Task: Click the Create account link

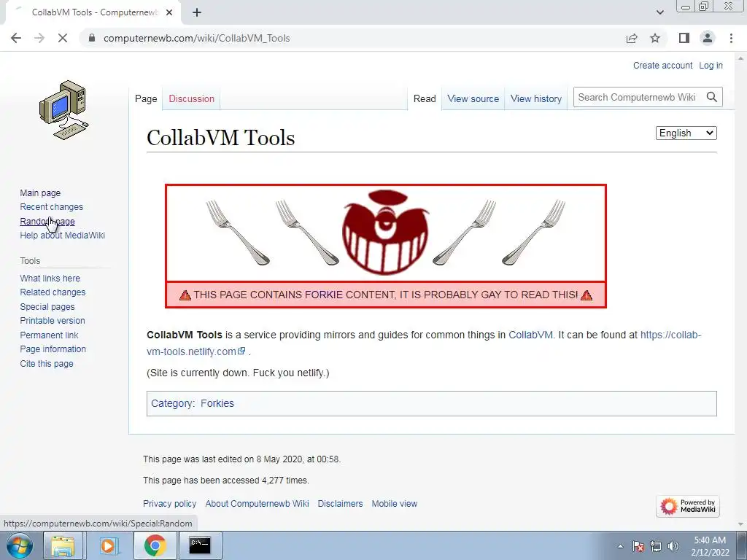Action: pyautogui.click(x=662, y=65)
